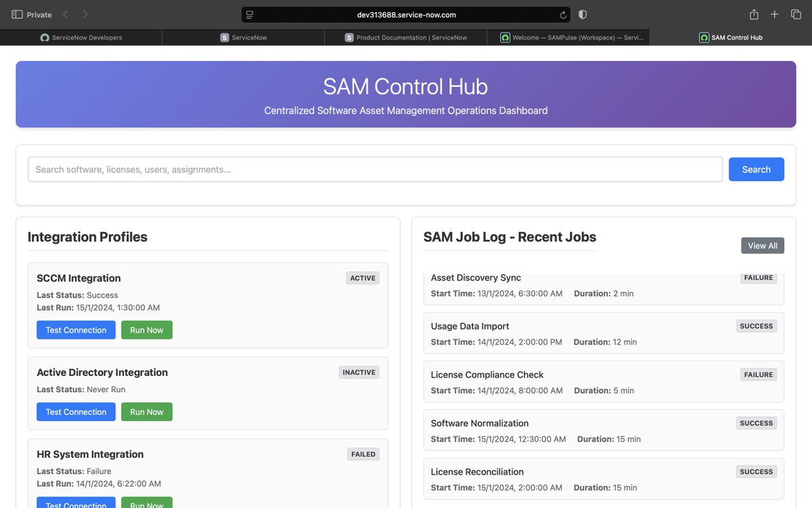
Task: Click the Active Directory Integration title
Action: [x=102, y=373]
